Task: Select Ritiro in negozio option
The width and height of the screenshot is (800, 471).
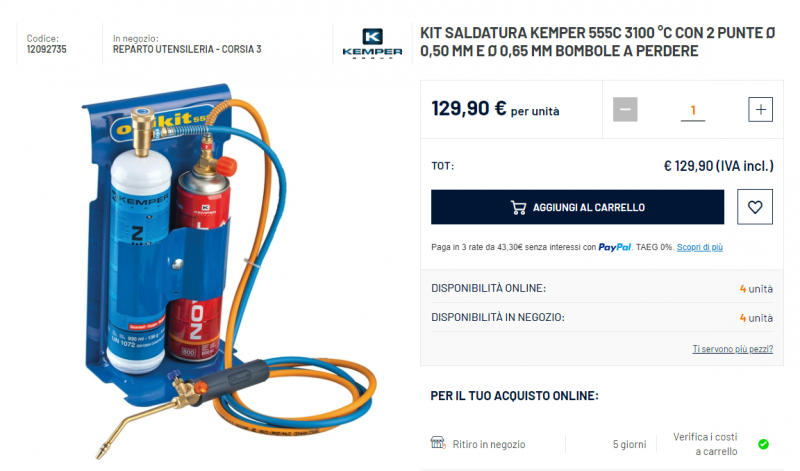Action: 489,444
